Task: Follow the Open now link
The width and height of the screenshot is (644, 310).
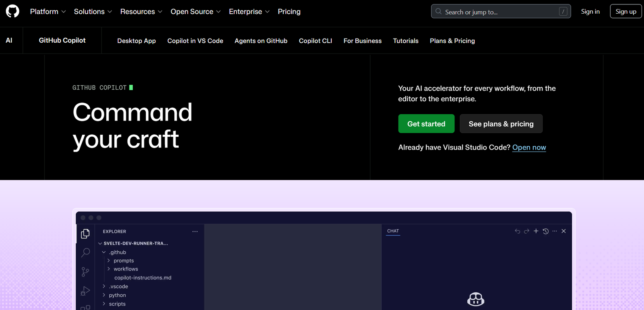Action: tap(529, 147)
